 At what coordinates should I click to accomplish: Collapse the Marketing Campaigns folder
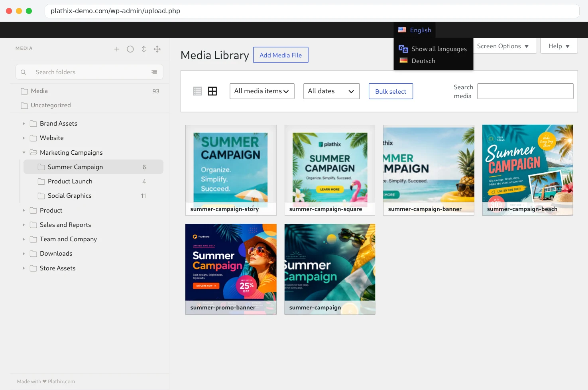(x=24, y=152)
